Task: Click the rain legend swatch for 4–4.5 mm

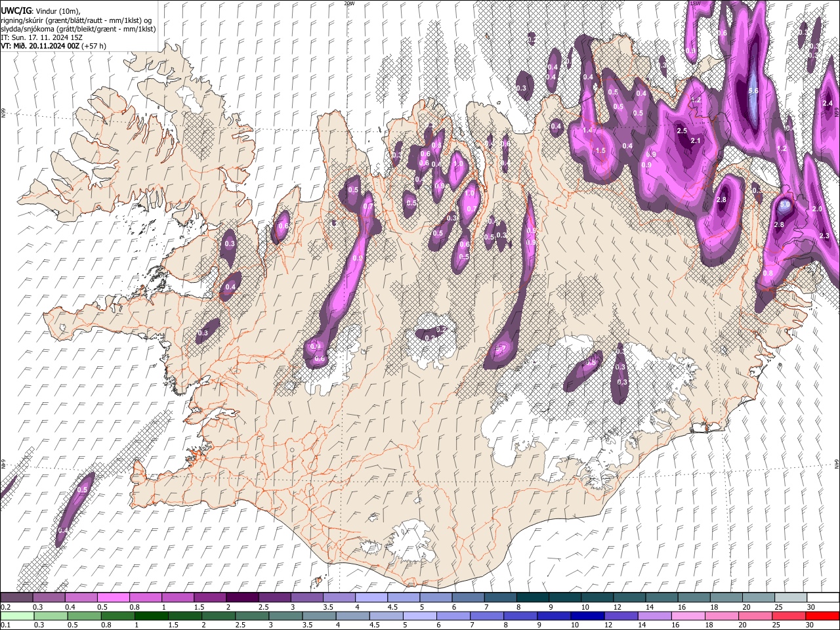Action: (352, 616)
